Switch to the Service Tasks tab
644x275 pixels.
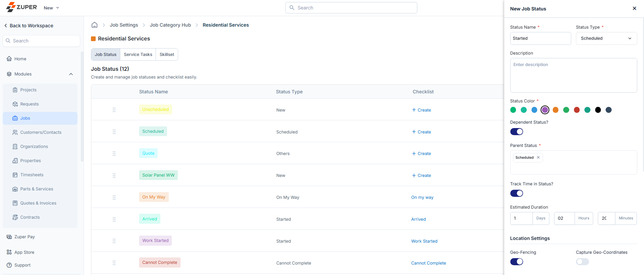click(138, 55)
